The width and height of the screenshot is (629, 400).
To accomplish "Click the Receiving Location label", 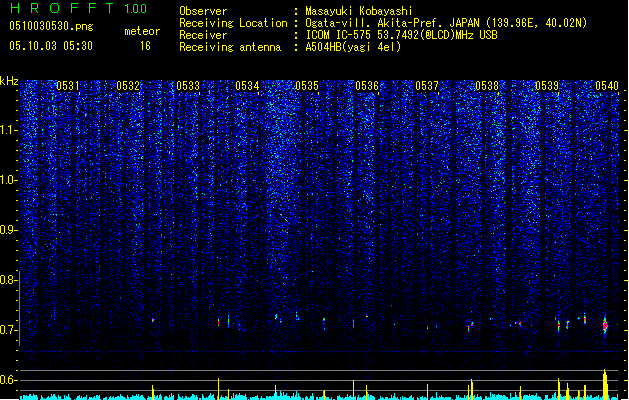I will point(233,23).
